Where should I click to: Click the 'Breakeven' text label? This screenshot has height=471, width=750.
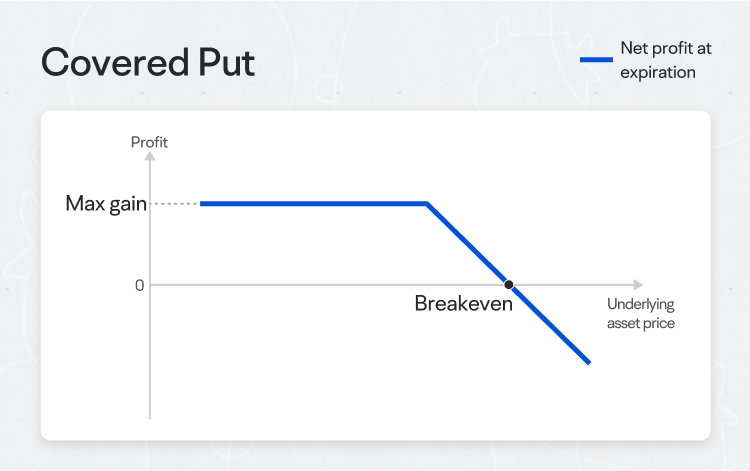click(463, 304)
